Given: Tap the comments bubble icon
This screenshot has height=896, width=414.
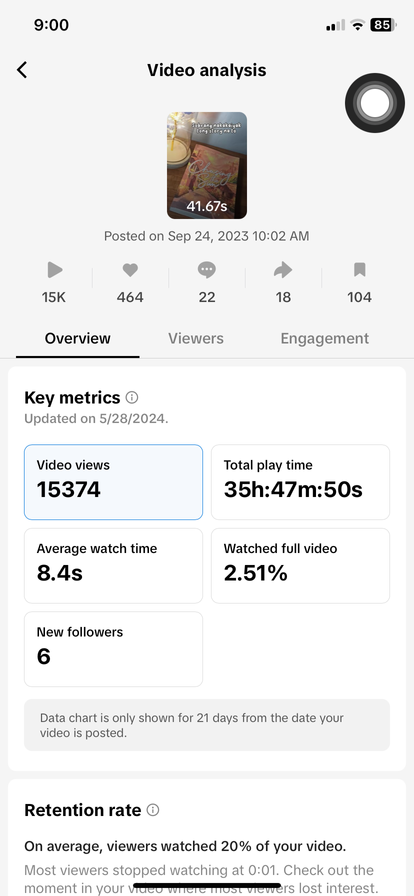Looking at the screenshot, I should coord(207,270).
